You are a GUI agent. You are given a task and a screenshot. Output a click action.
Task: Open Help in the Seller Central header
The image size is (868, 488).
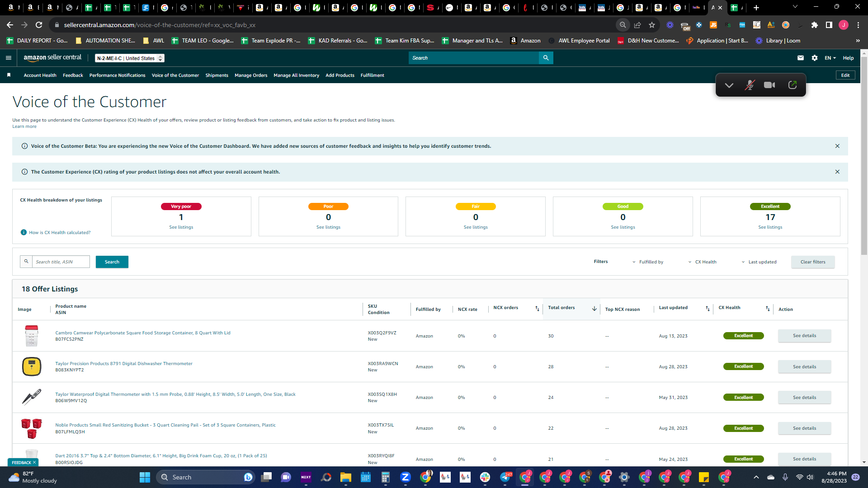coord(848,58)
